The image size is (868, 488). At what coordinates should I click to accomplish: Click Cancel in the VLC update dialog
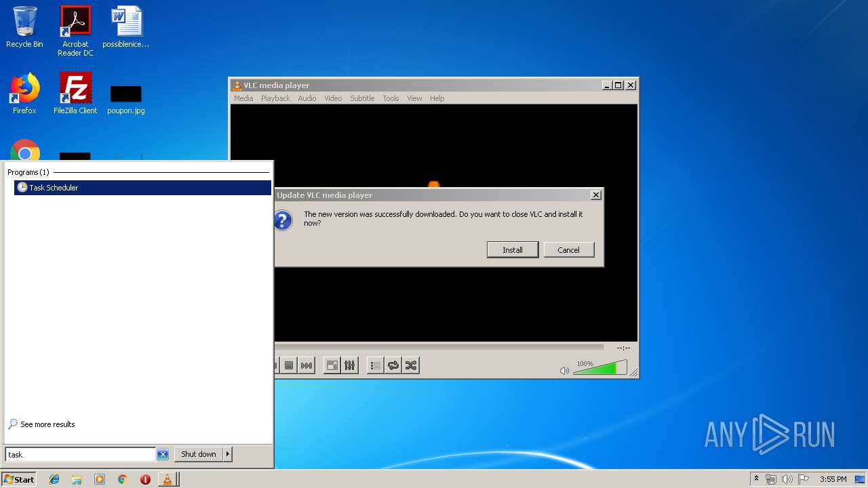[x=568, y=249]
